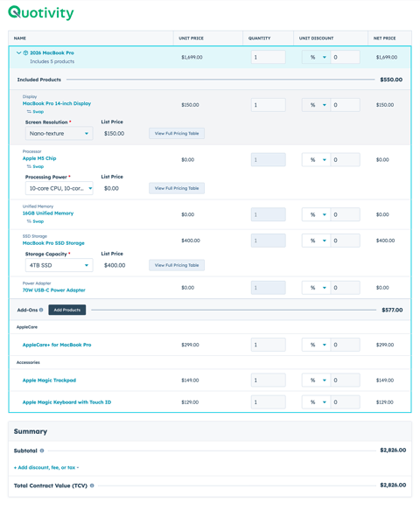This screenshot has height=510, width=420.
Task: Open the Apple Magic Keyboard with Touch ID link
Action: (x=66, y=402)
